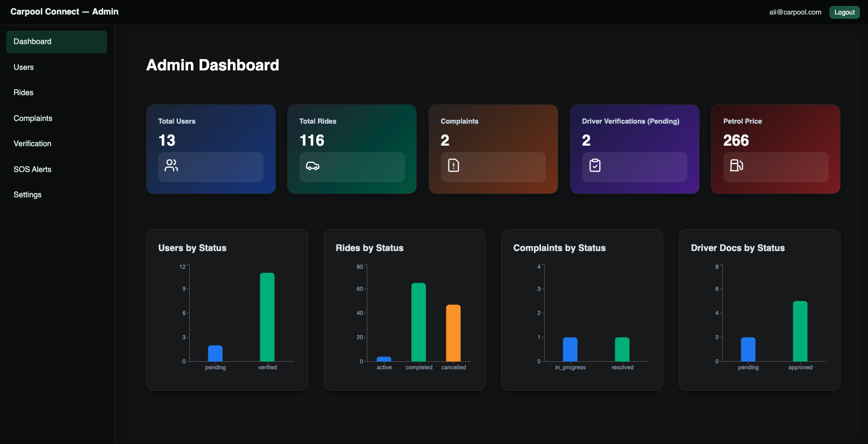868x444 pixels.
Task: Open Rides from the sidebar
Action: pyautogui.click(x=56, y=92)
